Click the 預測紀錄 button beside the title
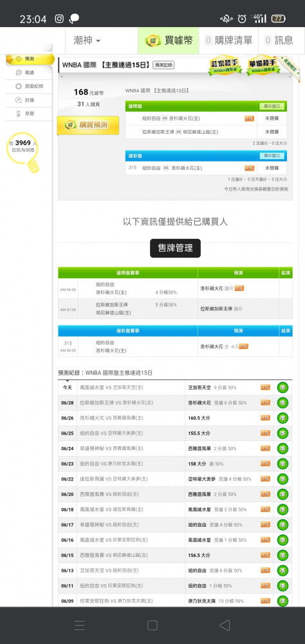 click(x=163, y=65)
